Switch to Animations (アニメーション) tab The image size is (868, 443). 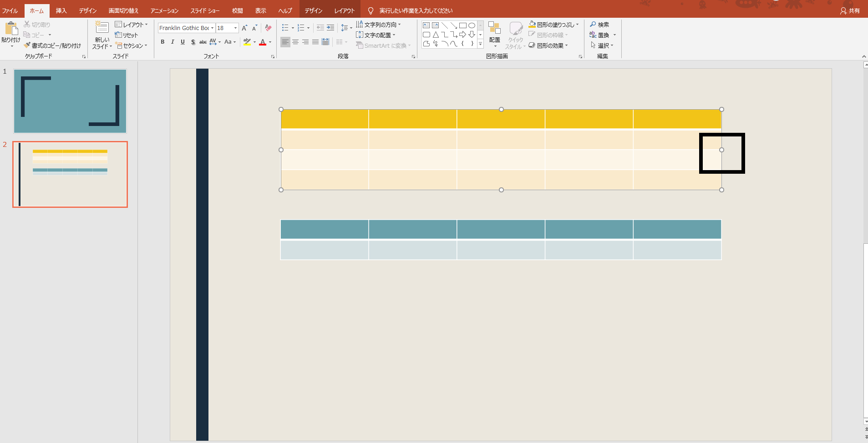click(x=164, y=10)
